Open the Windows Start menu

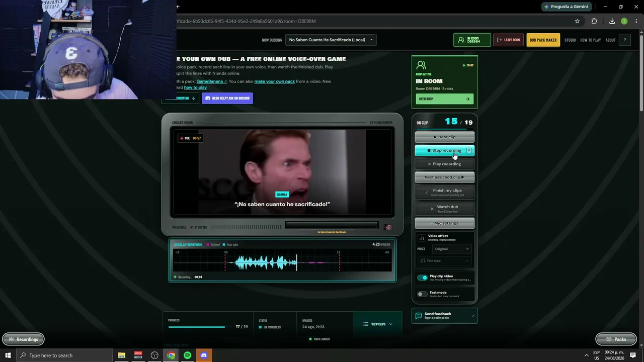[8, 355]
